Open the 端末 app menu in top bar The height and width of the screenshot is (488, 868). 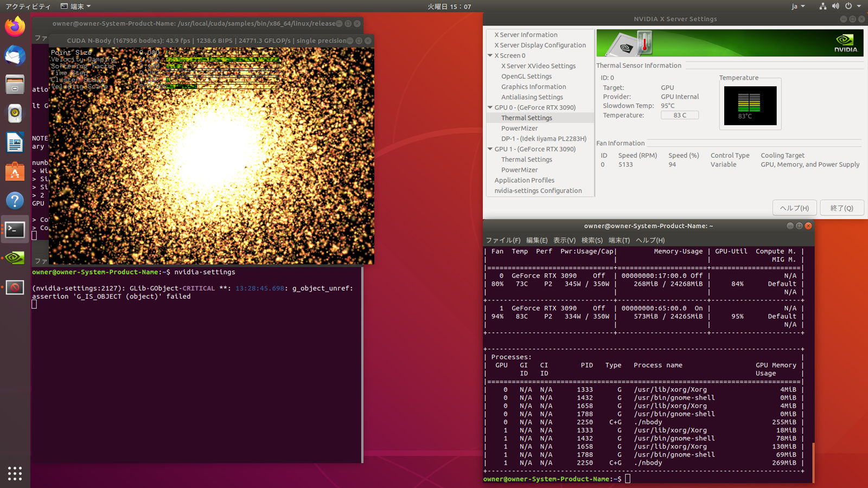click(x=76, y=7)
